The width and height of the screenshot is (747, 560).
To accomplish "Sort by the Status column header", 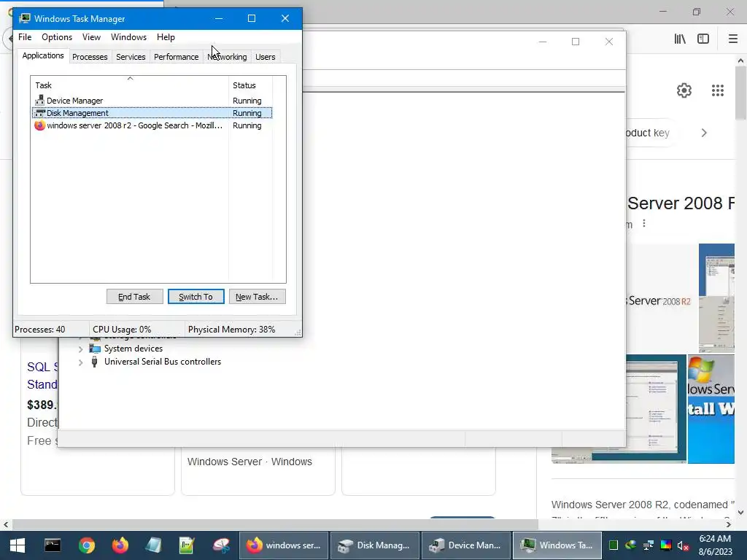I will coord(250,85).
